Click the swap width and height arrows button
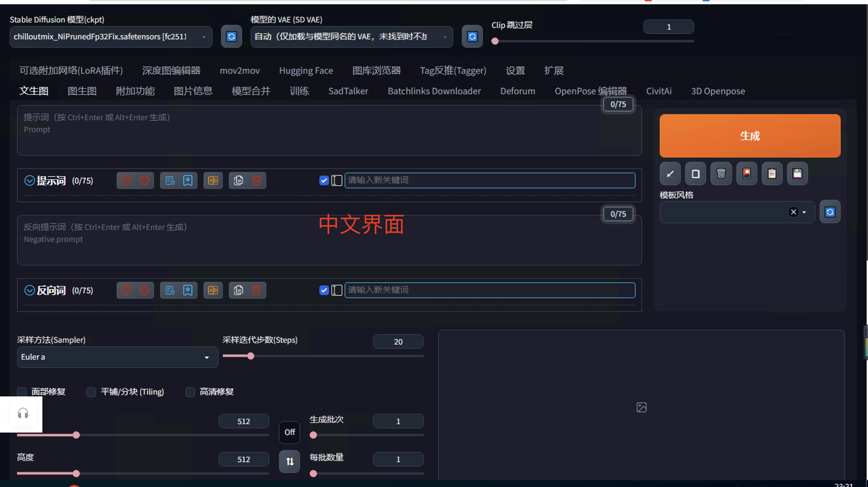This screenshot has width=868, height=487. [289, 461]
